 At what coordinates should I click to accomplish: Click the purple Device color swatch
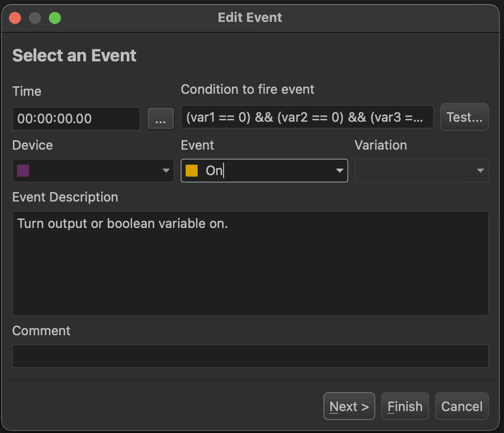(23, 171)
